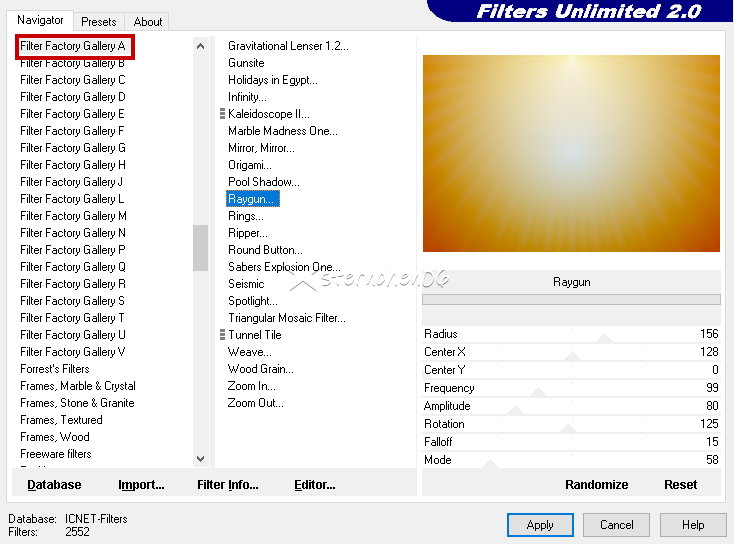Click the Frequency slider handle

538,392
